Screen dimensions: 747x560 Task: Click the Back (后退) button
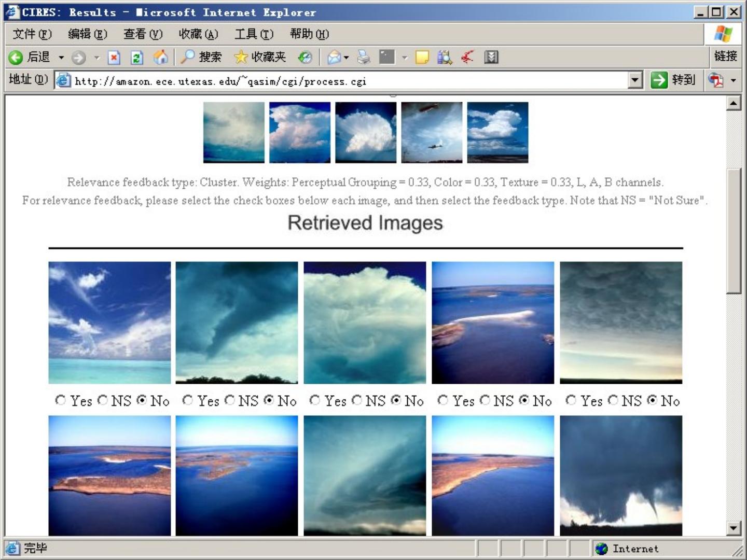coord(30,57)
